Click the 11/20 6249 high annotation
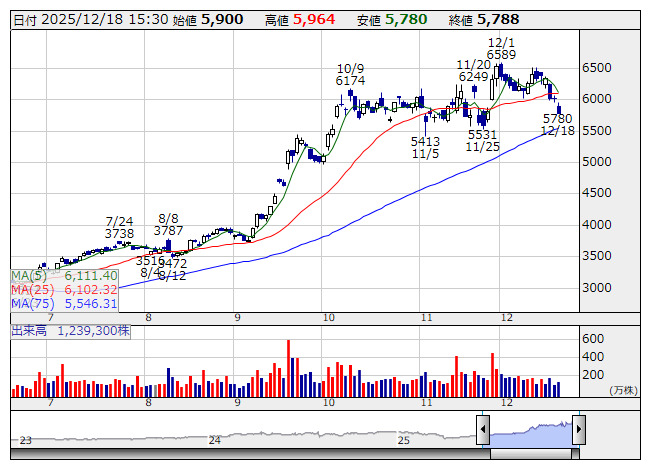Viewport: 653px width, 470px height. click(474, 71)
